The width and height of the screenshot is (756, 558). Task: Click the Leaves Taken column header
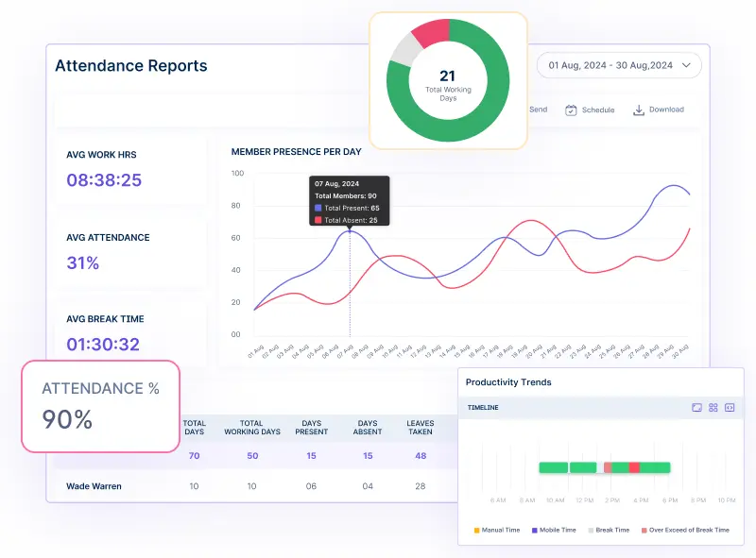pos(420,428)
